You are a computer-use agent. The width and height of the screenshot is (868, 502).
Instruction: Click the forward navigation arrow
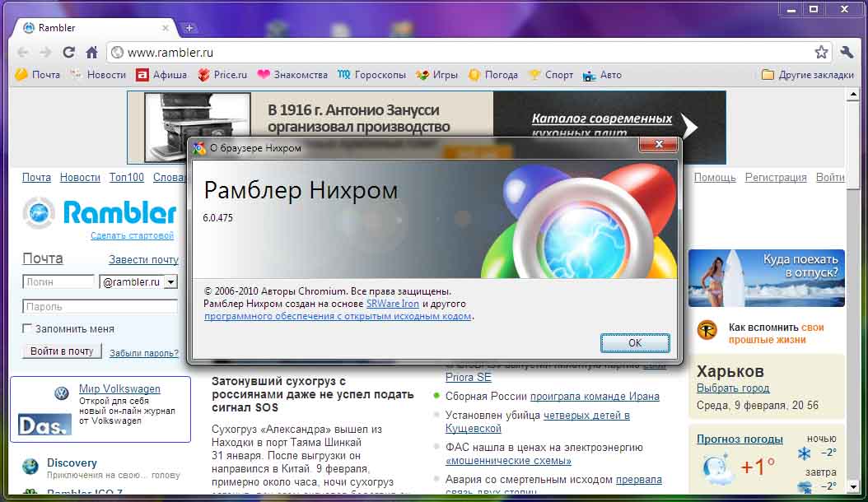pos(45,53)
